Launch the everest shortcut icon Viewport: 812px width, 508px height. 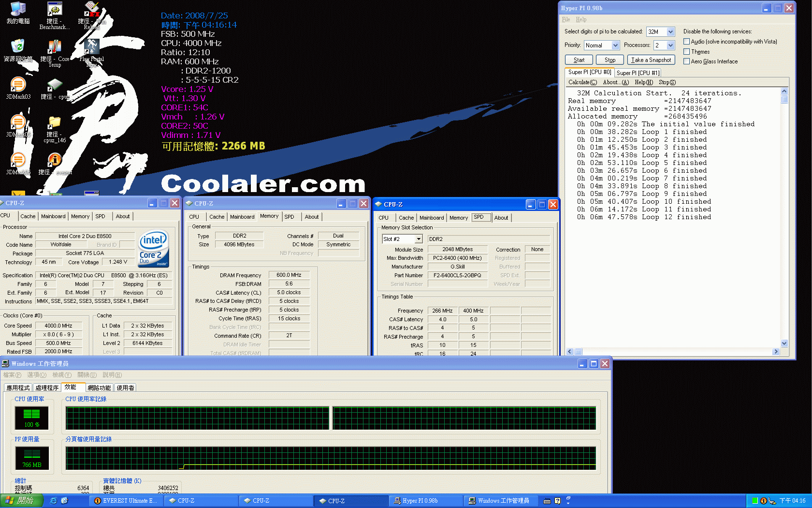[55, 164]
